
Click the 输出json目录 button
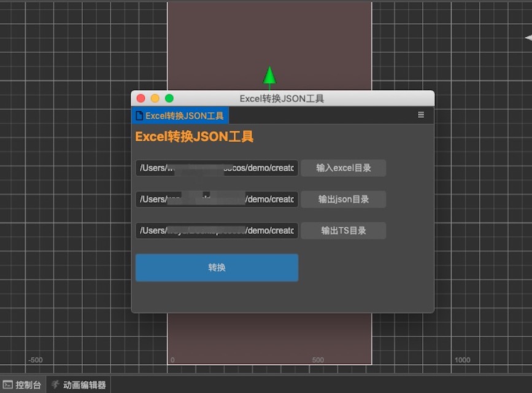pyautogui.click(x=343, y=199)
